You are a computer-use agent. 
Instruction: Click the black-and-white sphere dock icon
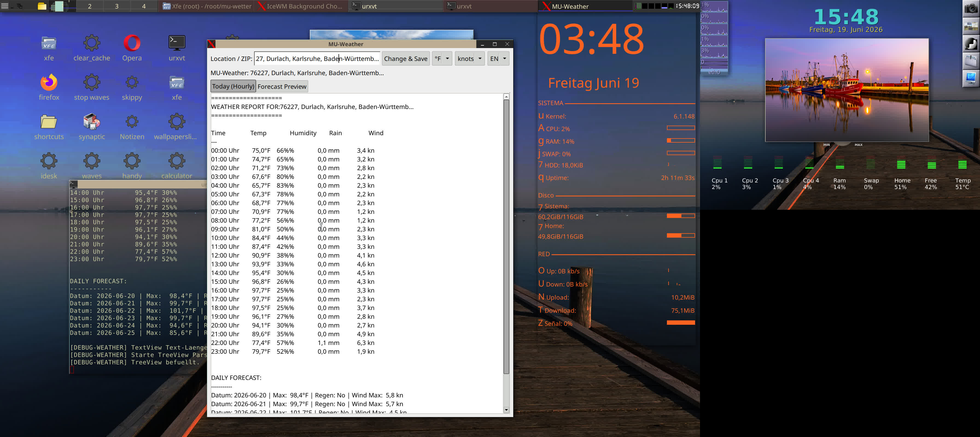(x=971, y=44)
